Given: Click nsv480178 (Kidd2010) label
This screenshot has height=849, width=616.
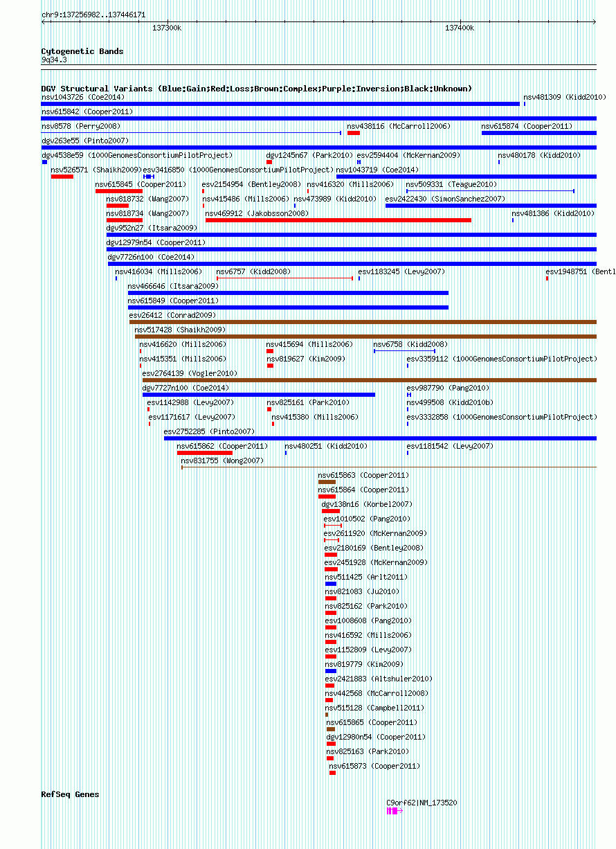Looking at the screenshot, I should pos(539,156).
